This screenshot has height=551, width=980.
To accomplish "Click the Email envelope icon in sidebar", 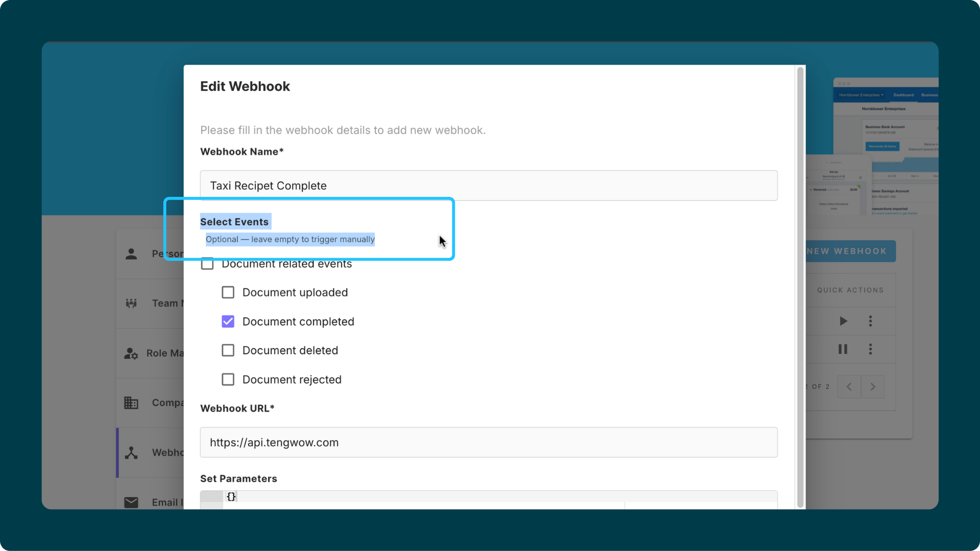I will 131,503.
